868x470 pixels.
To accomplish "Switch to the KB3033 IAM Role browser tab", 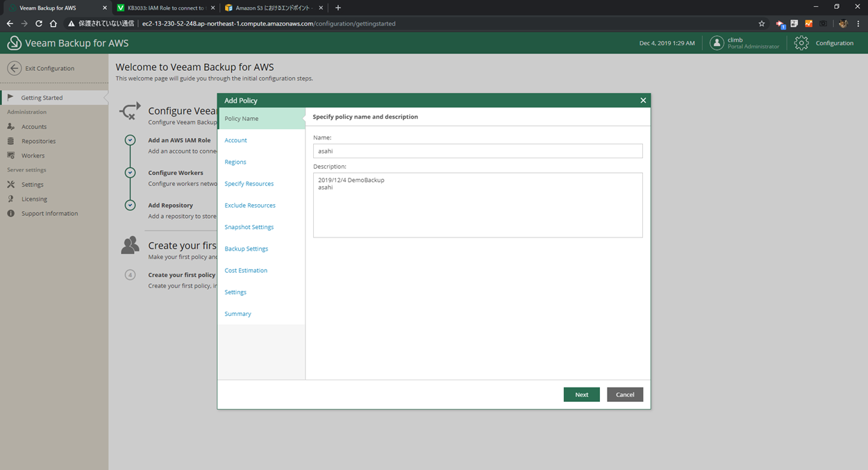I will (165, 8).
